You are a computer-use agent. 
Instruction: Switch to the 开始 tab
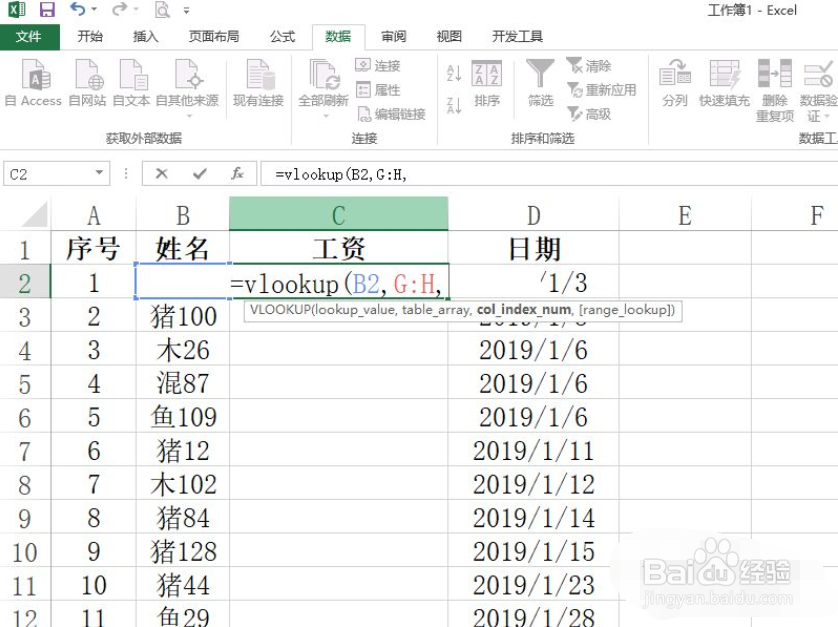pos(90,36)
